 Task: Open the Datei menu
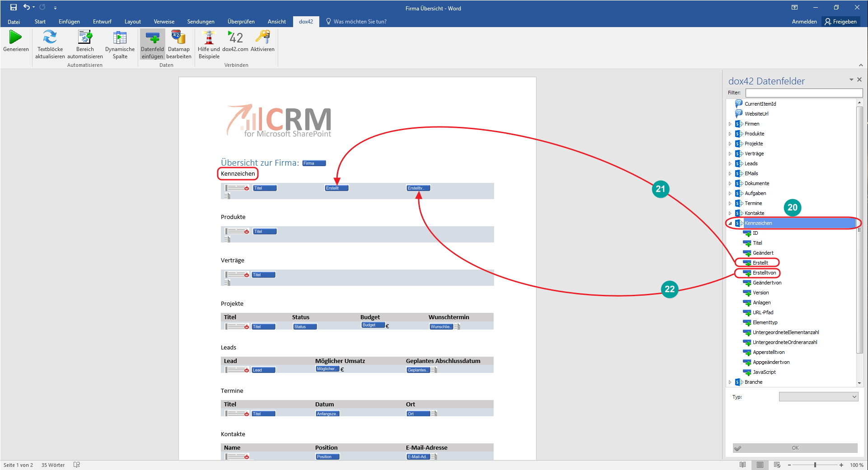click(x=14, y=22)
